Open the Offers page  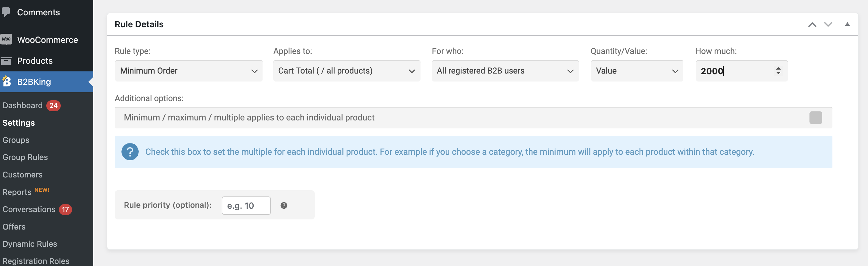[14, 226]
